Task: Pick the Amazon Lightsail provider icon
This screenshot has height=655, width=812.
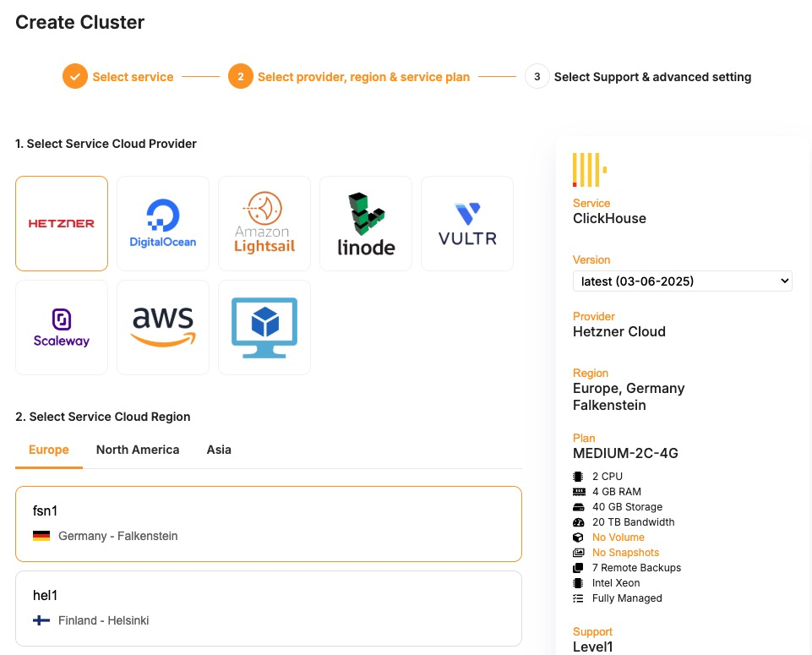Action: (x=264, y=223)
